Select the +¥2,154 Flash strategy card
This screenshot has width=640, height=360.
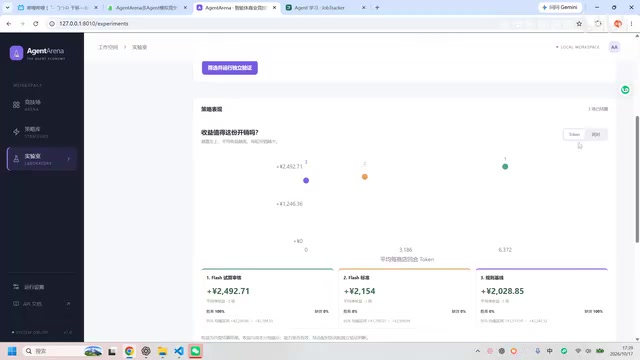(404, 297)
